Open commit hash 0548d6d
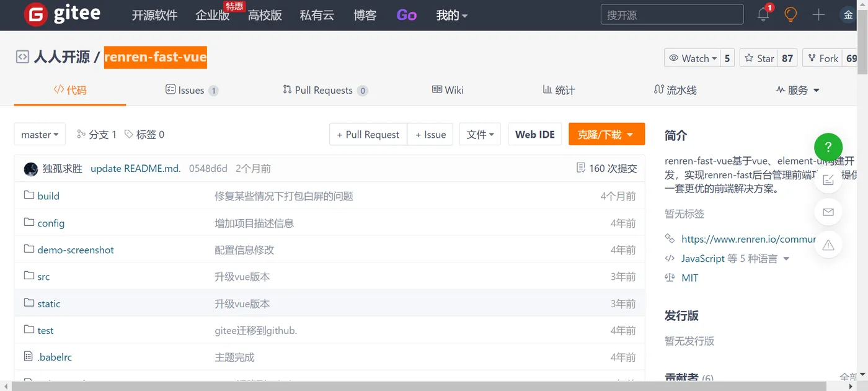The height and width of the screenshot is (391, 868). [x=208, y=168]
